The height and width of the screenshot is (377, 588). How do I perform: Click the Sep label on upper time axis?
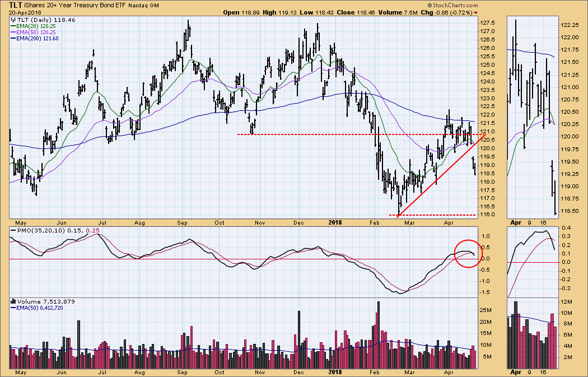[x=182, y=223]
